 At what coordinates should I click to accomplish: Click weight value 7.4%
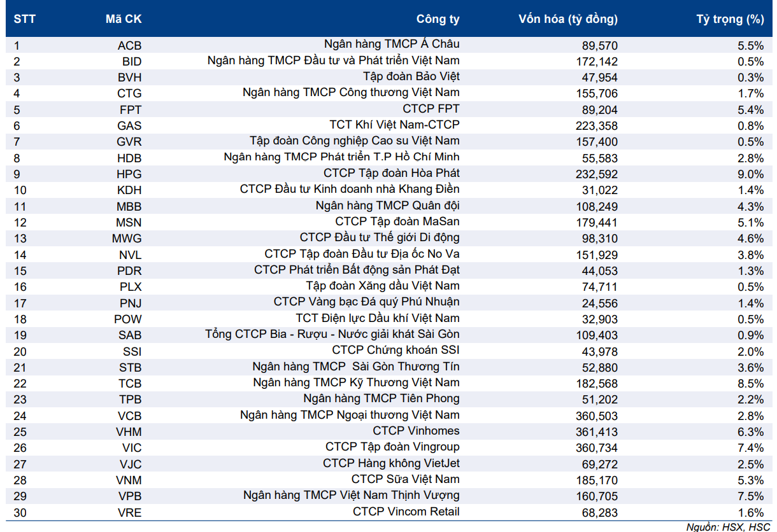click(x=751, y=448)
